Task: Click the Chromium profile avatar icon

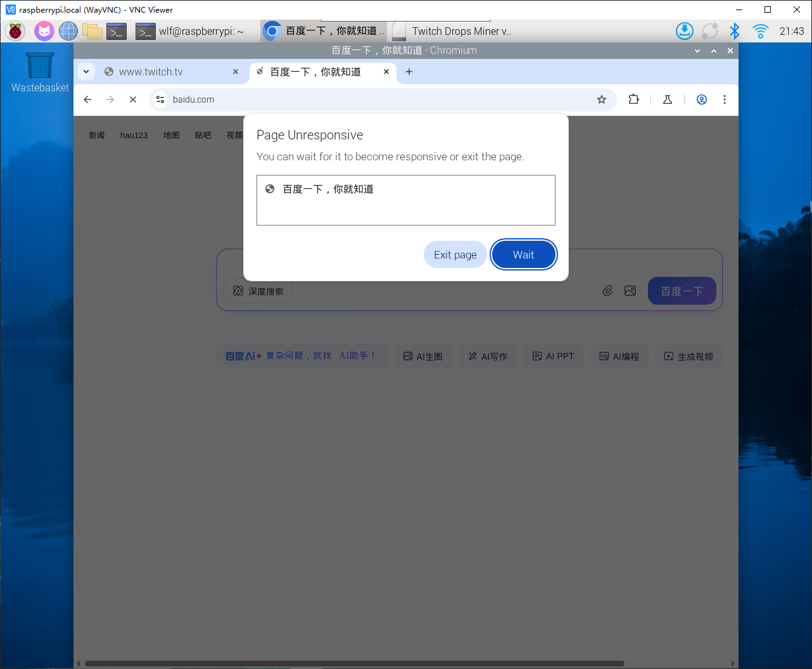Action: pyautogui.click(x=702, y=99)
